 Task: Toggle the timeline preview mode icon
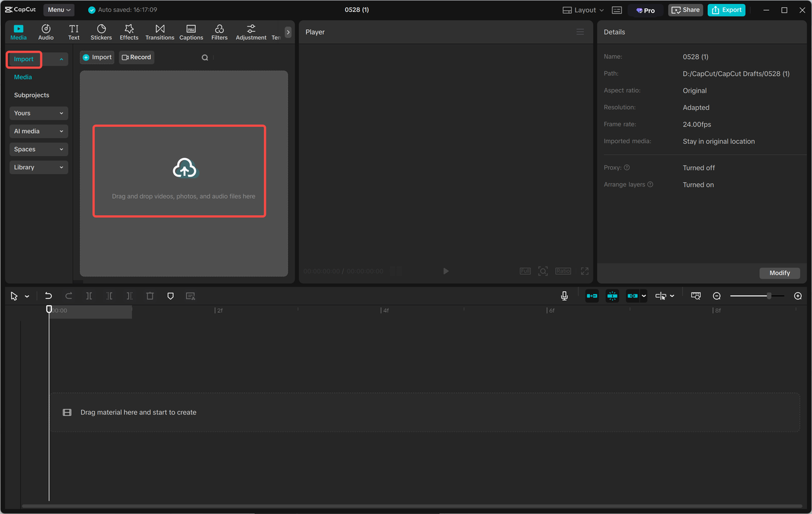tap(696, 295)
